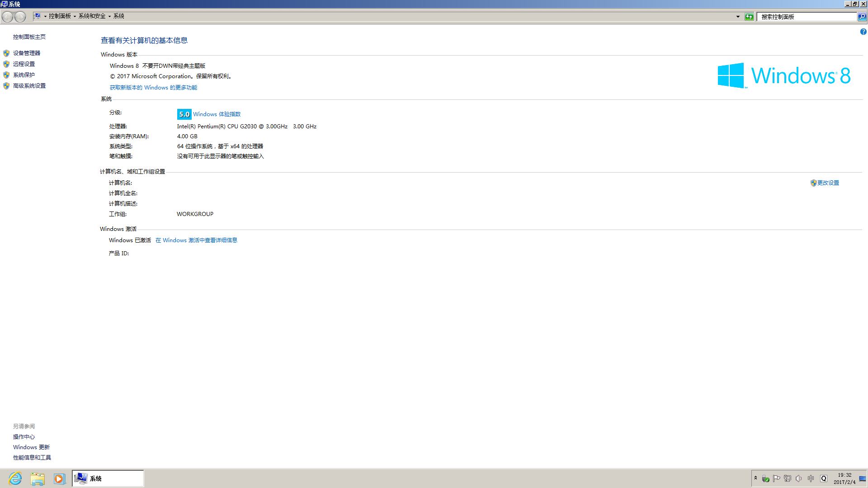Show hidden tray icons arrow

[x=755, y=478]
